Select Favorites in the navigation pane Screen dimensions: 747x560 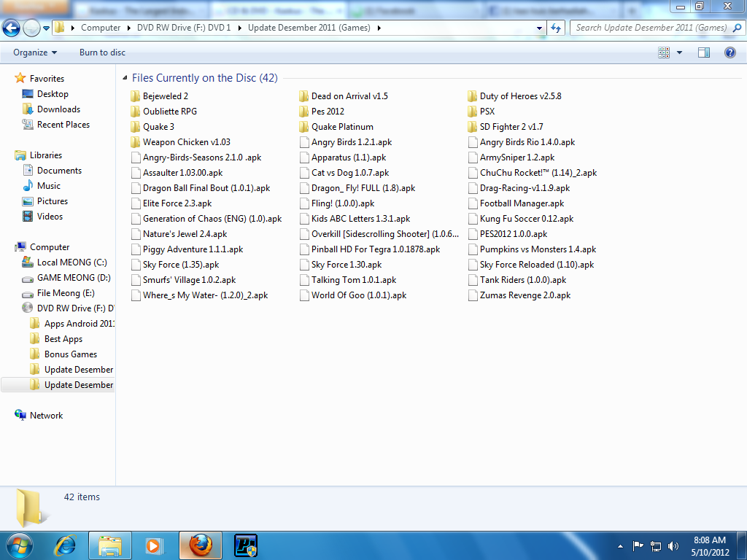[x=47, y=79]
